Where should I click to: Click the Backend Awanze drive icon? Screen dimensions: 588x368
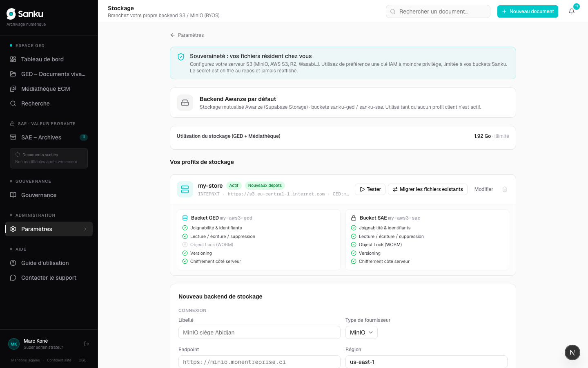(185, 103)
